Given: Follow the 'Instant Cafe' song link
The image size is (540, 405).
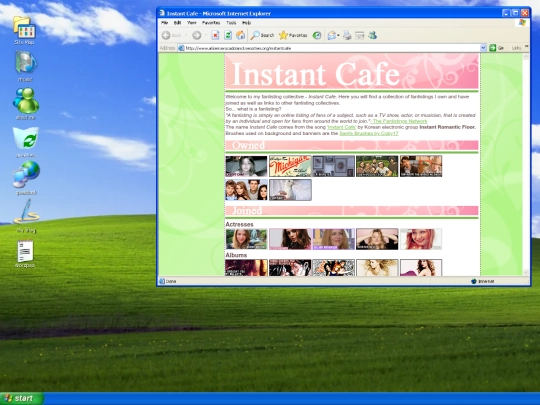Looking at the screenshot, I should (342, 127).
